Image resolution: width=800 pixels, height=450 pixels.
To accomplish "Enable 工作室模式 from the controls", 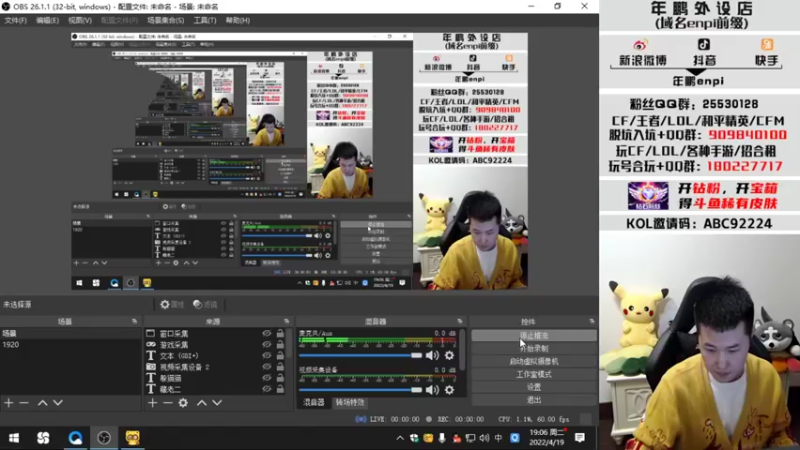I will (x=534, y=374).
